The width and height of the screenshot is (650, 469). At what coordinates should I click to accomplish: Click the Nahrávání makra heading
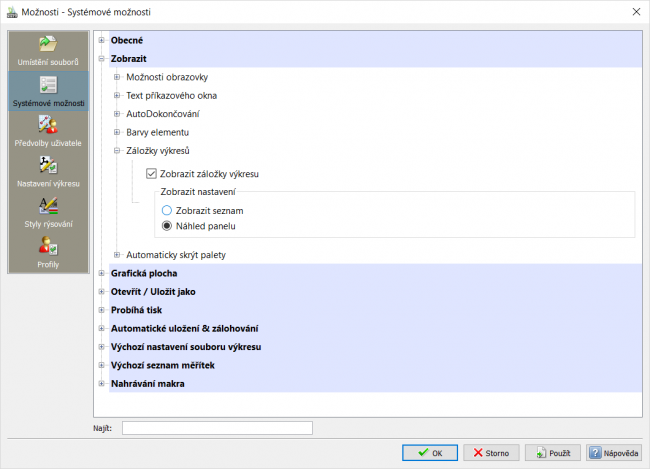pos(148,384)
